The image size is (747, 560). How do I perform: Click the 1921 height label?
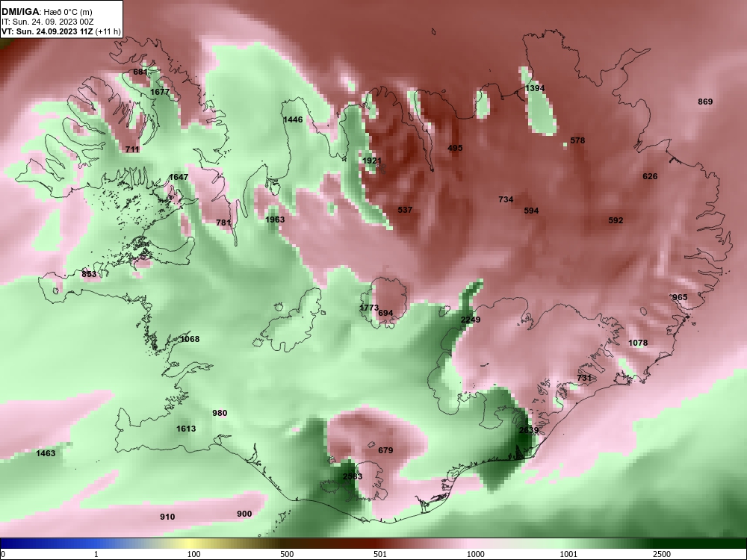pos(372,161)
